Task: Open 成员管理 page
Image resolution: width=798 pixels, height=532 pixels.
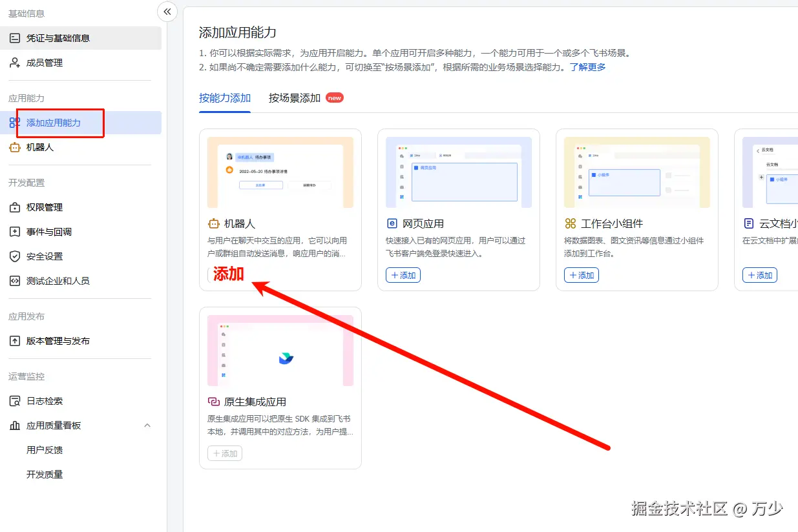Action: (x=81, y=63)
